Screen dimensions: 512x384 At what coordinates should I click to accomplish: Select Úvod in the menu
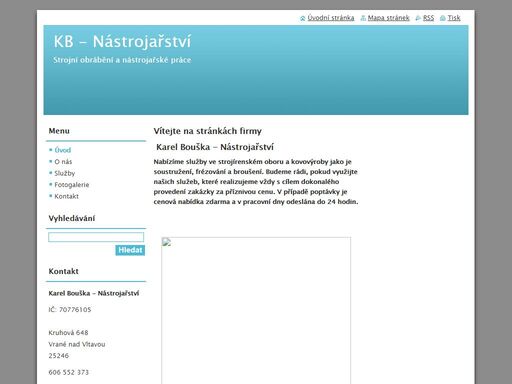tap(63, 150)
